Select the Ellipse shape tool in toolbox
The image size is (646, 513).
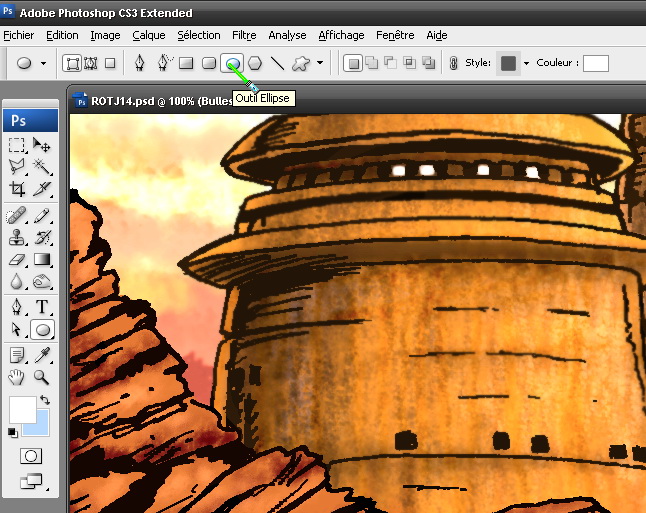click(42, 330)
